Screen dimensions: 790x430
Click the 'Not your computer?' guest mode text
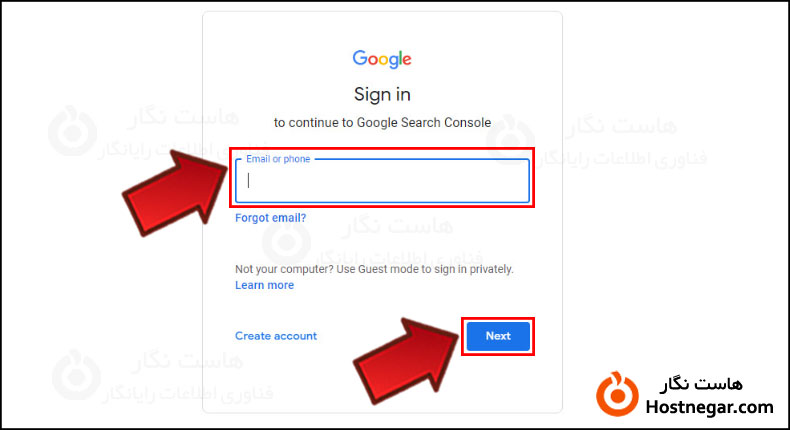tap(374, 269)
